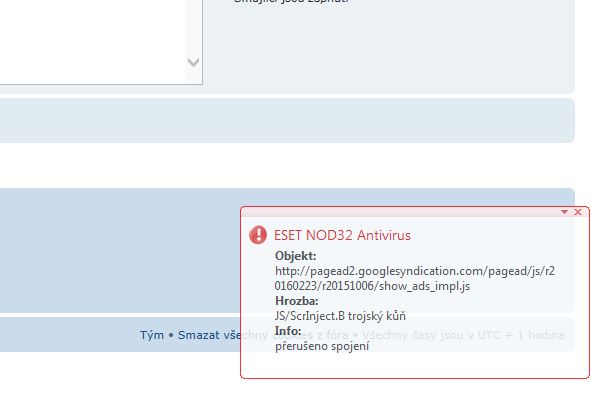The image size is (591, 405).
Task: Click the přerušeno spojení info text
Action: [322, 346]
